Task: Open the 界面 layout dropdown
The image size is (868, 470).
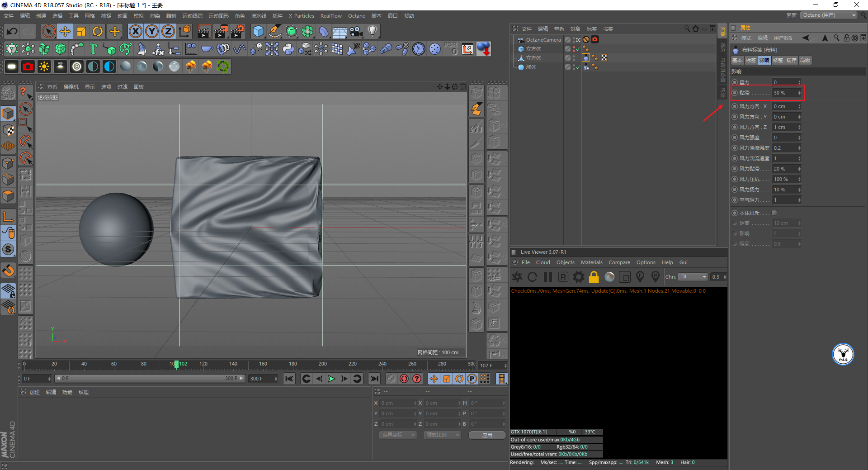Action: click(x=829, y=15)
